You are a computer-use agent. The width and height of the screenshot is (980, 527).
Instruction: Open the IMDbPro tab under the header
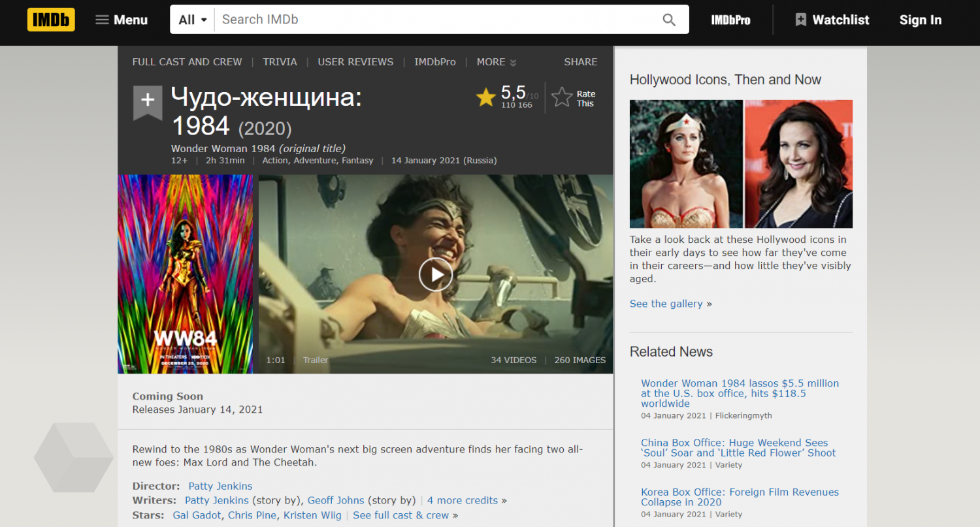click(434, 62)
